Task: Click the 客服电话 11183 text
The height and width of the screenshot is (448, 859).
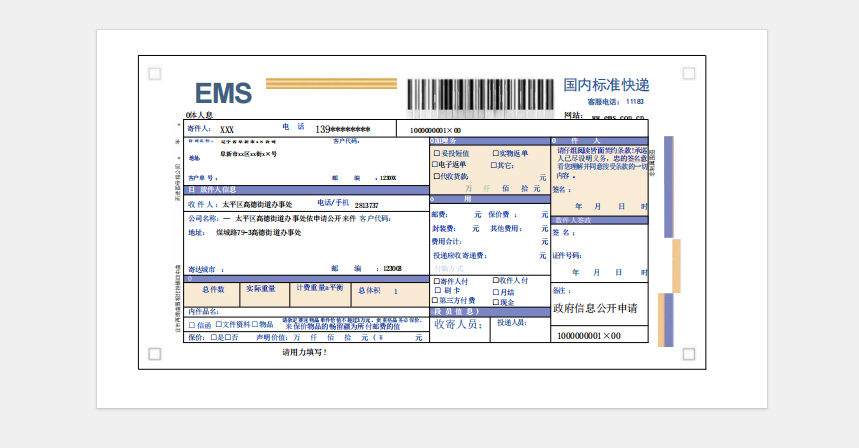Action: coord(615,102)
